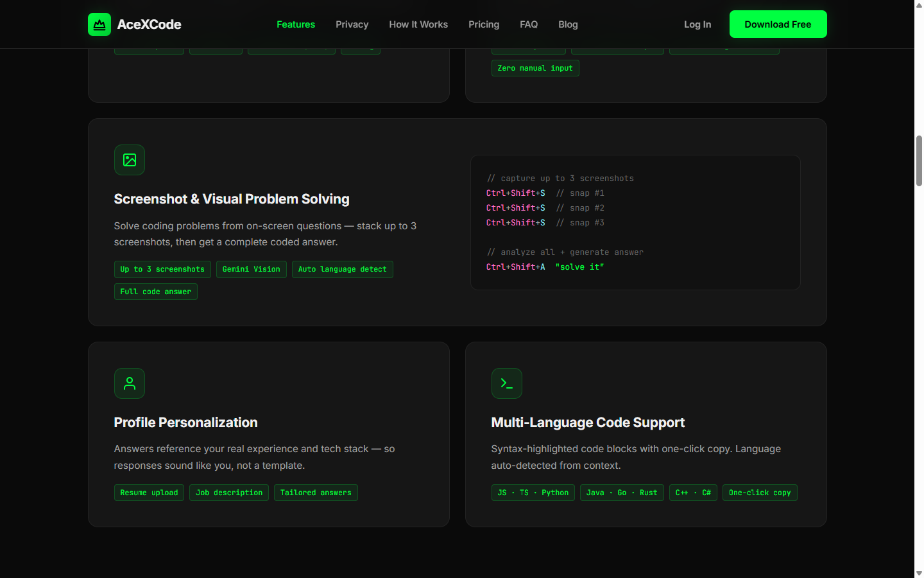Open the FAQ nav item
924x578 pixels.
tap(529, 24)
